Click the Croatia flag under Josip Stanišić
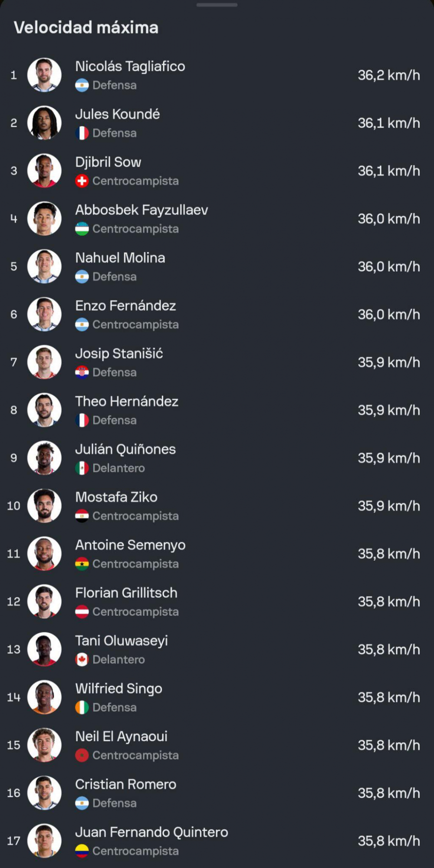Viewport: 434px width, 868px height. pos(82,372)
